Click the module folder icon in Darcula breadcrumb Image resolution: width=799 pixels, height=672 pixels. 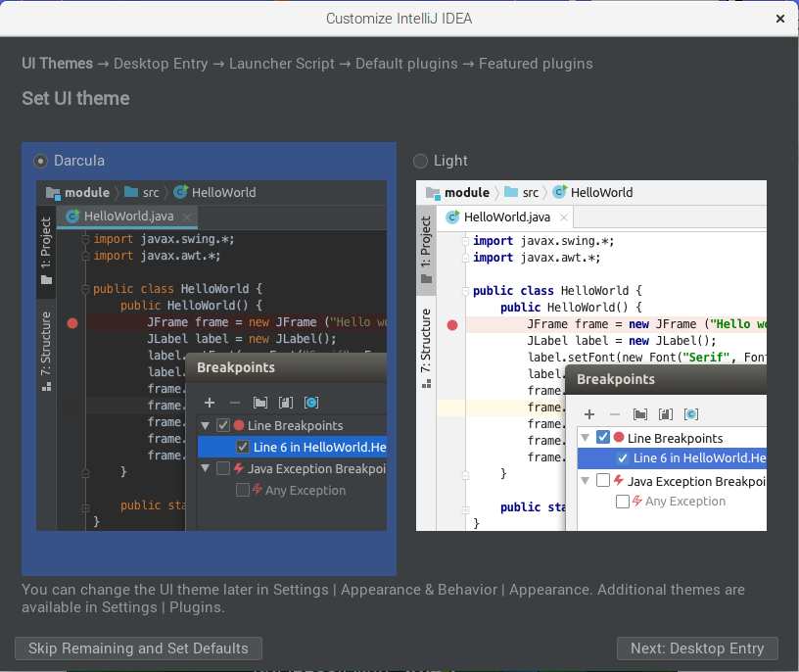point(53,193)
